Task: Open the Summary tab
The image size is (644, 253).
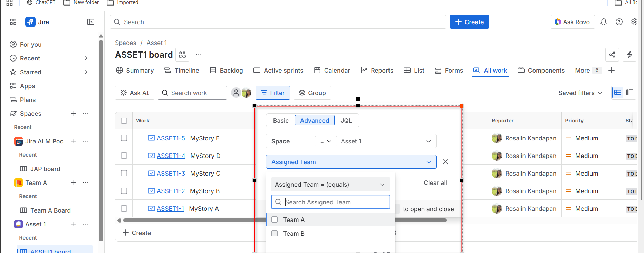Action: pos(135,70)
